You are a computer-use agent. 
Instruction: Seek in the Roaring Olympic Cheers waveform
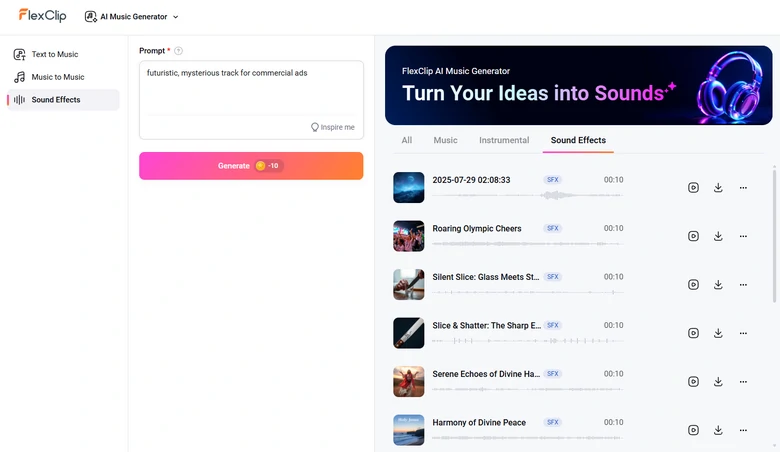pos(527,244)
